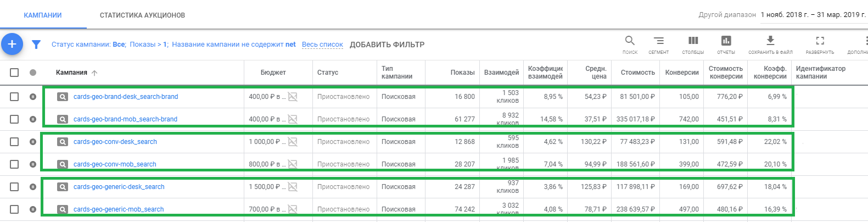Click the Развернуть expand fullscreen icon
The width and height of the screenshot is (868, 222).
[x=820, y=41]
